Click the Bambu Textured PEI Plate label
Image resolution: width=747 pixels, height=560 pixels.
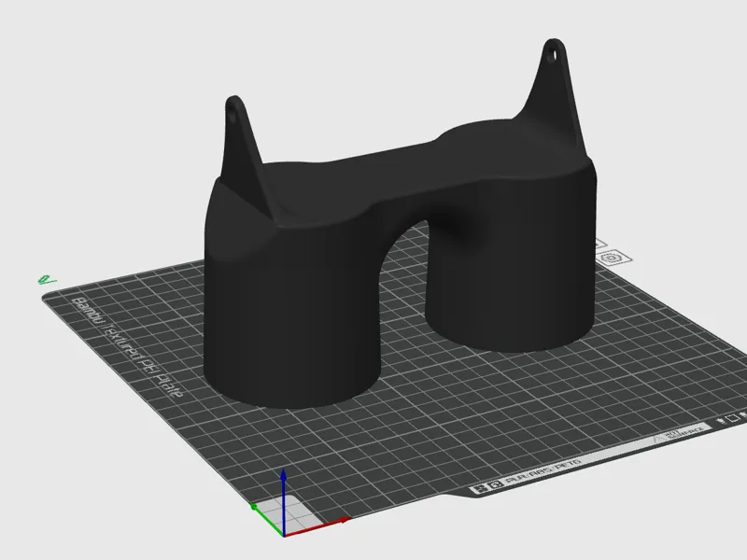point(126,346)
